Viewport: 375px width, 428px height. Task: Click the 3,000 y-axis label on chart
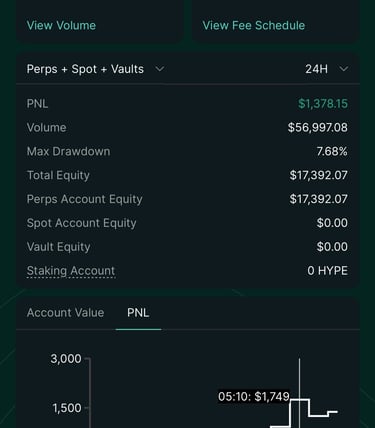(x=66, y=359)
